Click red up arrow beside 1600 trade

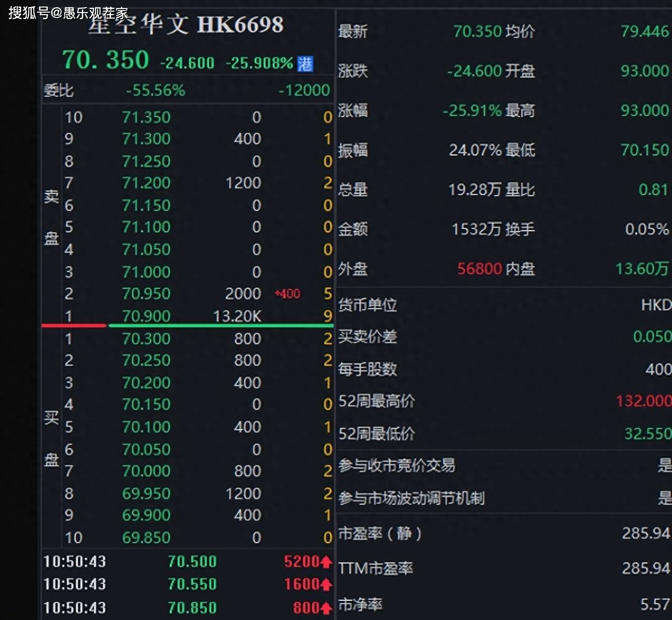326,584
